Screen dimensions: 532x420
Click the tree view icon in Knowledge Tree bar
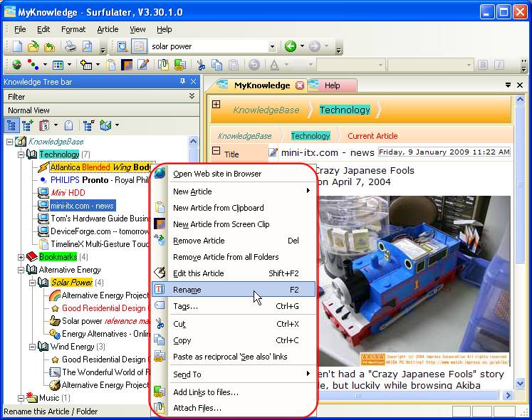coord(11,125)
